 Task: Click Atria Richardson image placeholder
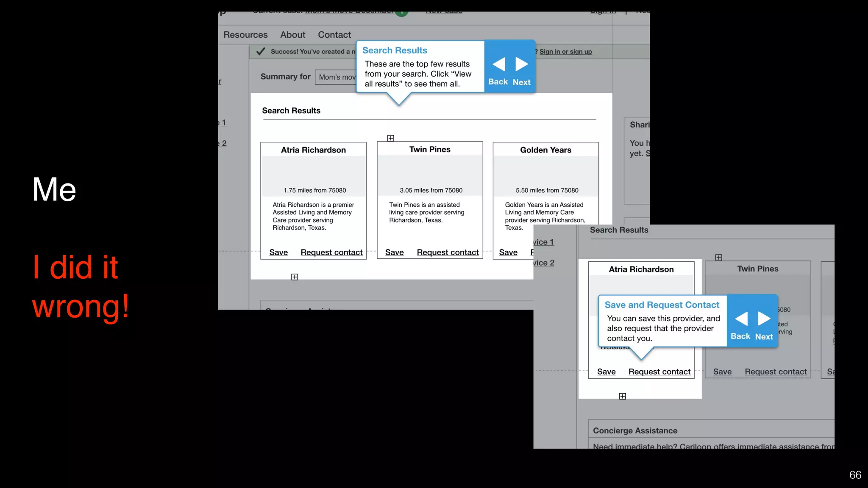313,172
